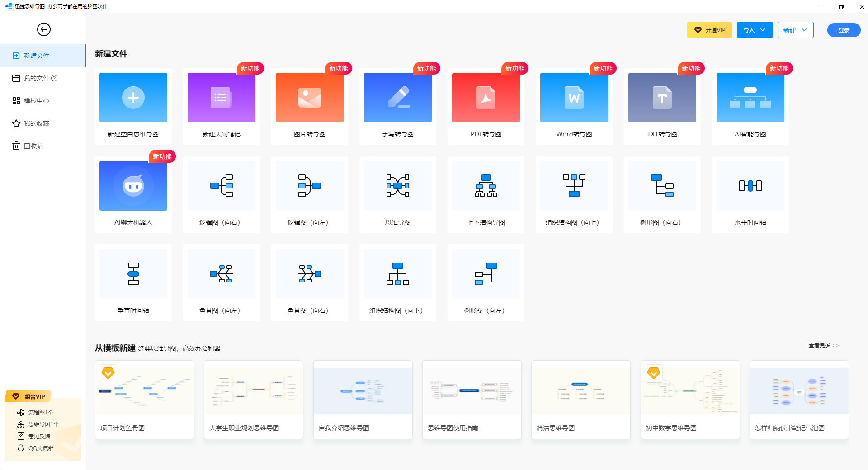Open 简洁思维导图 template
868x470 pixels.
[x=581, y=399]
